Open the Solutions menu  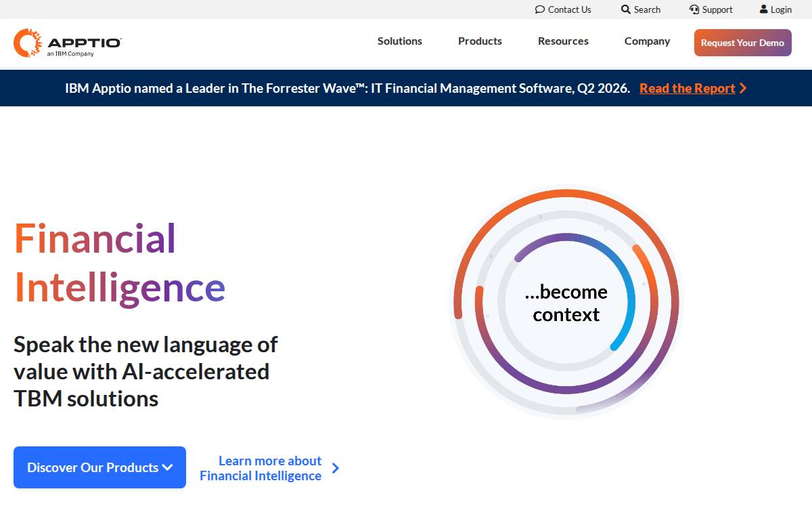point(400,41)
